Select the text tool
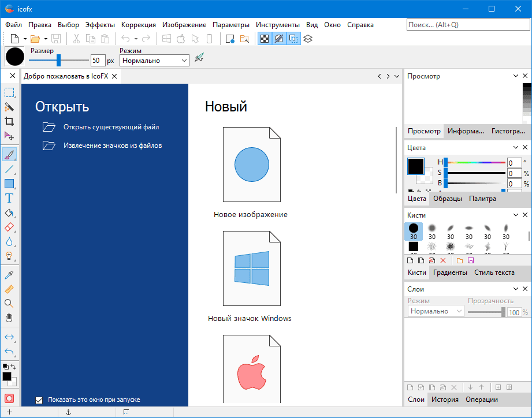Screen dimensions: 532x418 [x=9, y=199]
